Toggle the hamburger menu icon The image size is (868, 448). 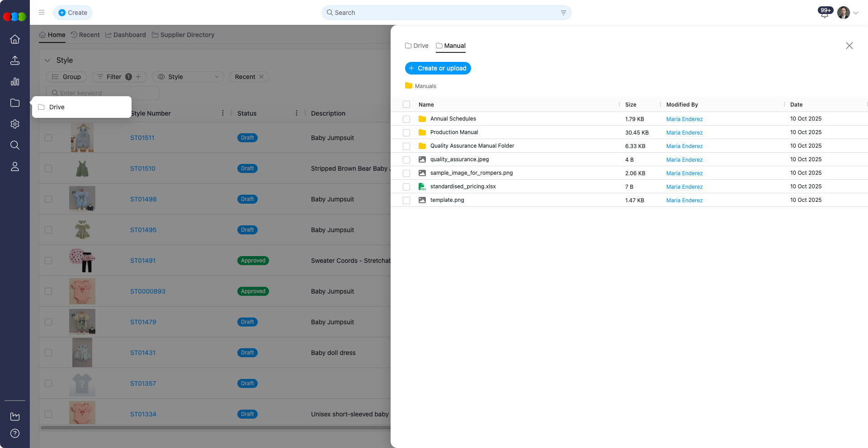coord(42,13)
